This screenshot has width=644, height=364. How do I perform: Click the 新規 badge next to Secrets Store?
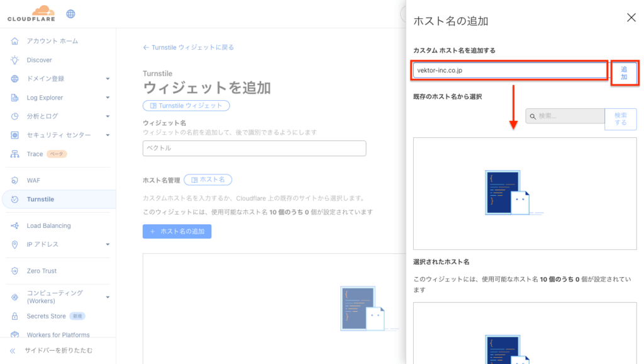point(77,316)
